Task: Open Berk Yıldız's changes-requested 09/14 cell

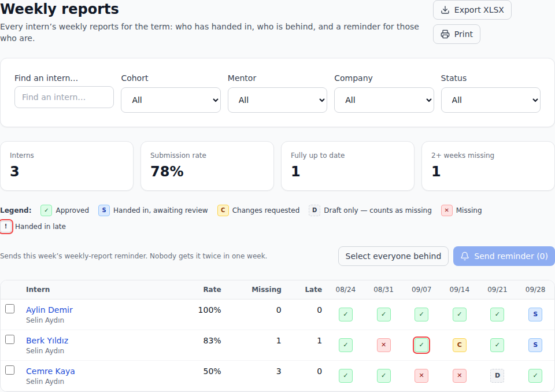Action: (460, 345)
